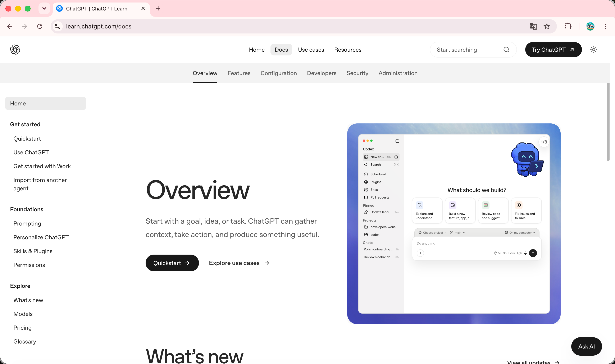The width and height of the screenshot is (615, 364).
Task: Click the plus attach button in the prompt box
Action: pyautogui.click(x=420, y=253)
